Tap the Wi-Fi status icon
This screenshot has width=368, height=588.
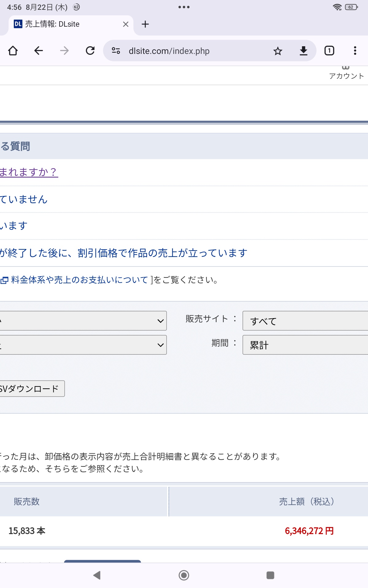coord(337,7)
